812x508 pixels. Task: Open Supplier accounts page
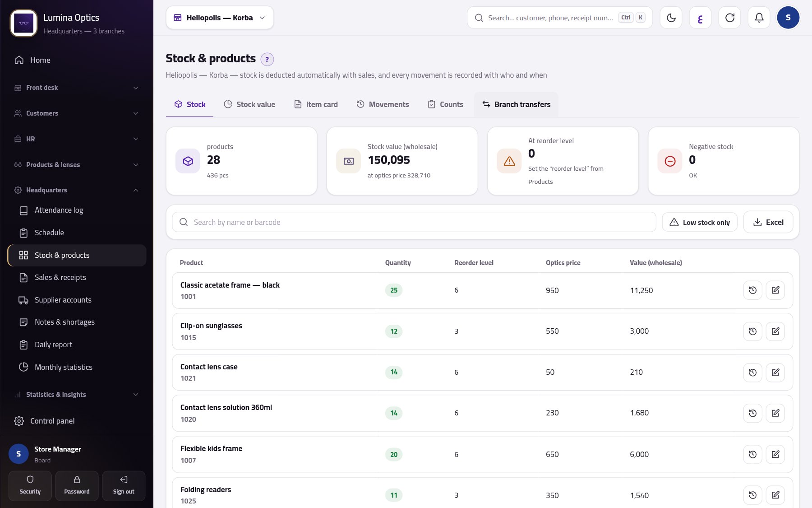click(x=77, y=300)
